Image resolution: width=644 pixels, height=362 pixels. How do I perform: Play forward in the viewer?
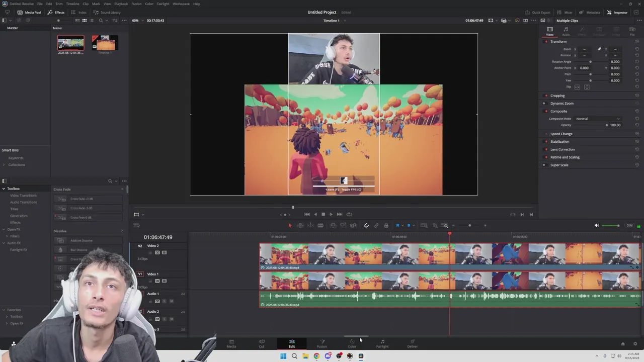pos(331,214)
